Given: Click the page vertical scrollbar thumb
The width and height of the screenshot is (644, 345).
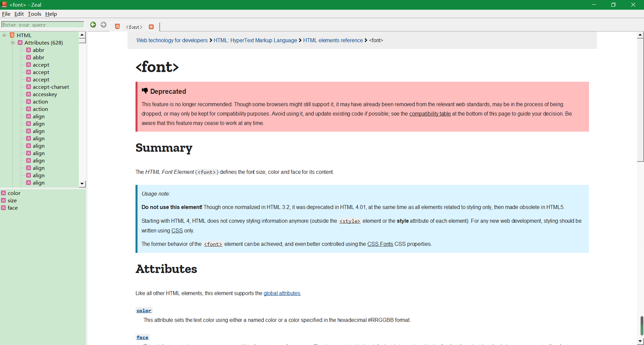Looking at the screenshot, I should 640,100.
